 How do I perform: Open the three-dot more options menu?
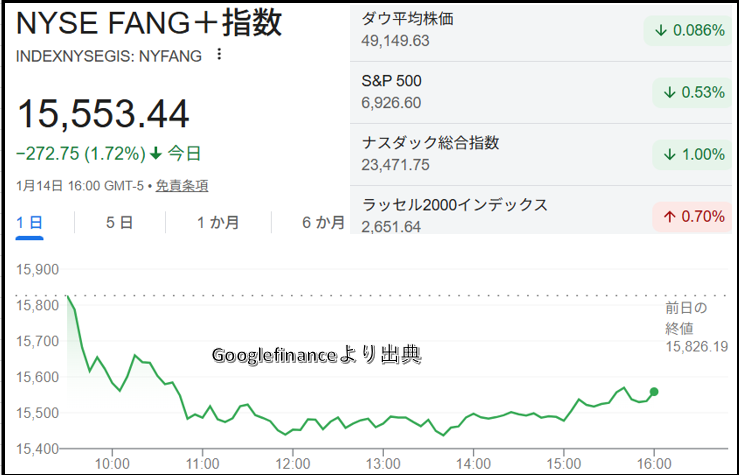(x=220, y=55)
